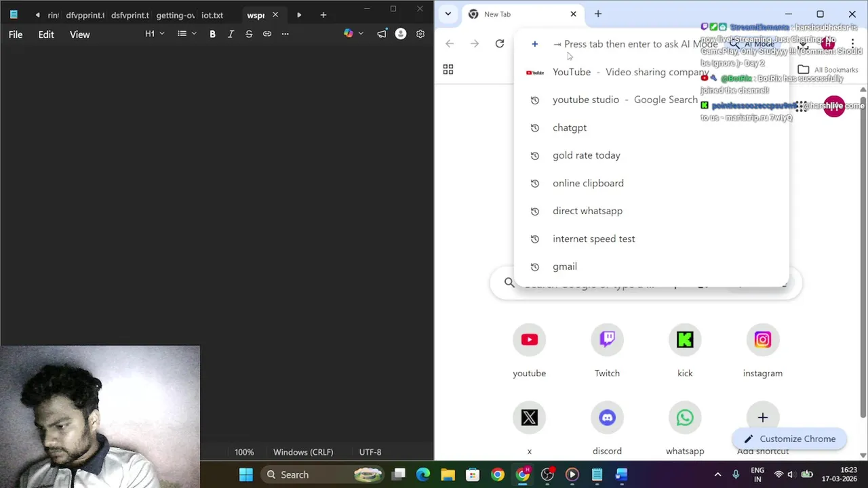This screenshot has height=488, width=868.
Task: Switch to the dsfvprint tab in Notepad
Action: [130, 15]
